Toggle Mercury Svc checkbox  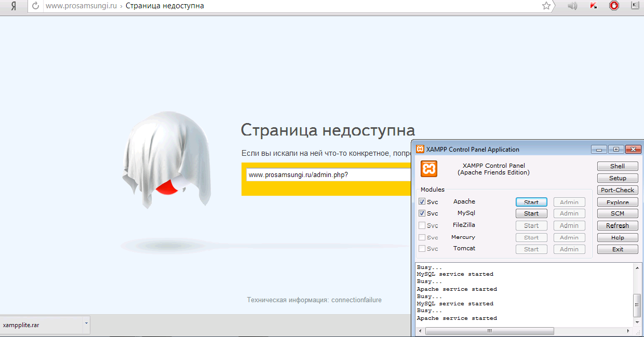click(x=422, y=237)
